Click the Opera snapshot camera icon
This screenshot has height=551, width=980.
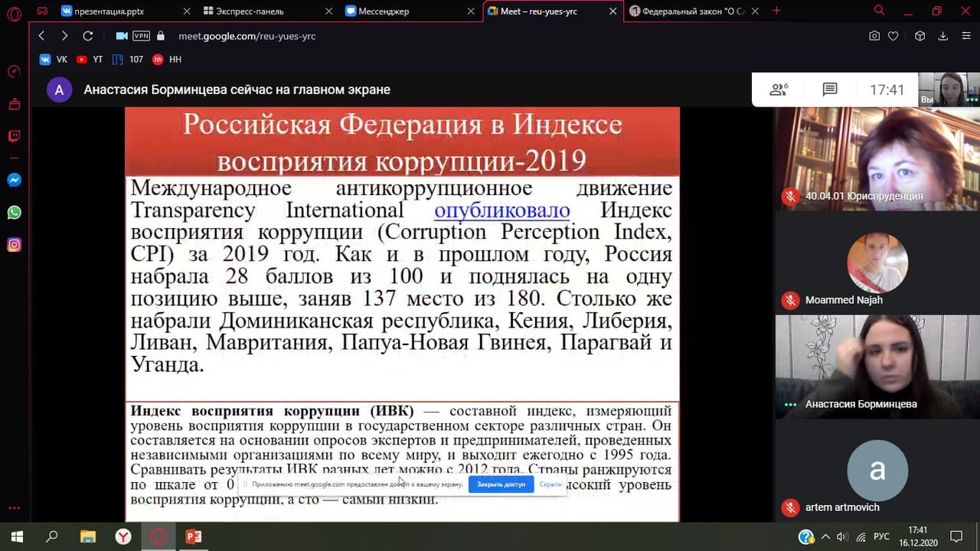tap(874, 36)
